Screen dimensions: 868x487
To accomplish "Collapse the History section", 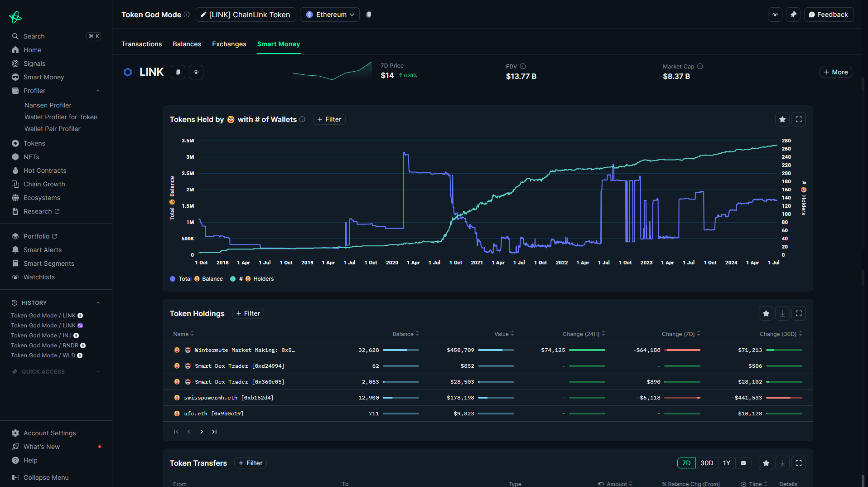I will coord(98,303).
